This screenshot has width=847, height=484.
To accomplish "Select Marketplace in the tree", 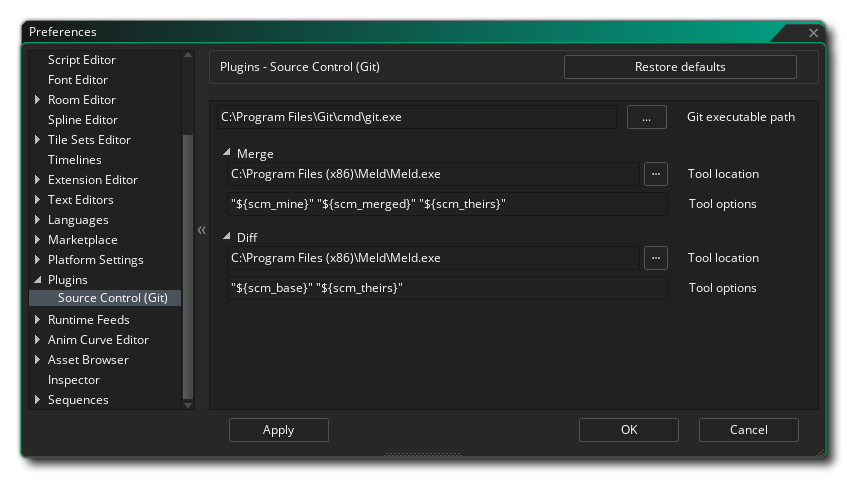I will (83, 240).
